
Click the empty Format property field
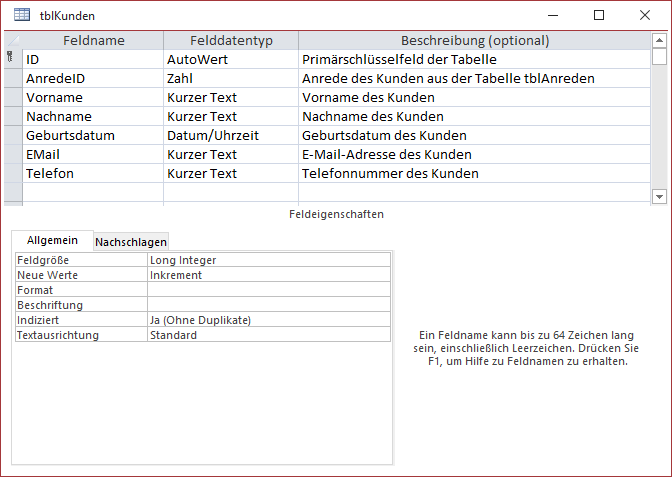[269, 290]
